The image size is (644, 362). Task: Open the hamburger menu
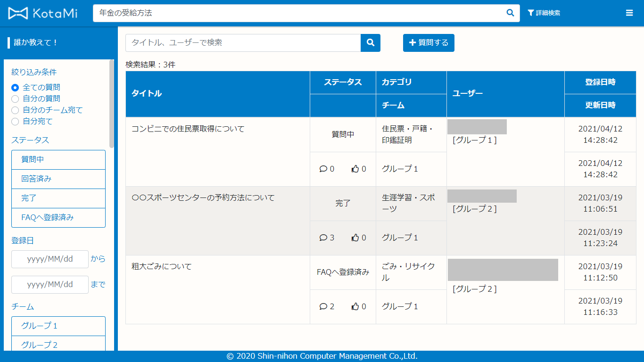point(629,13)
